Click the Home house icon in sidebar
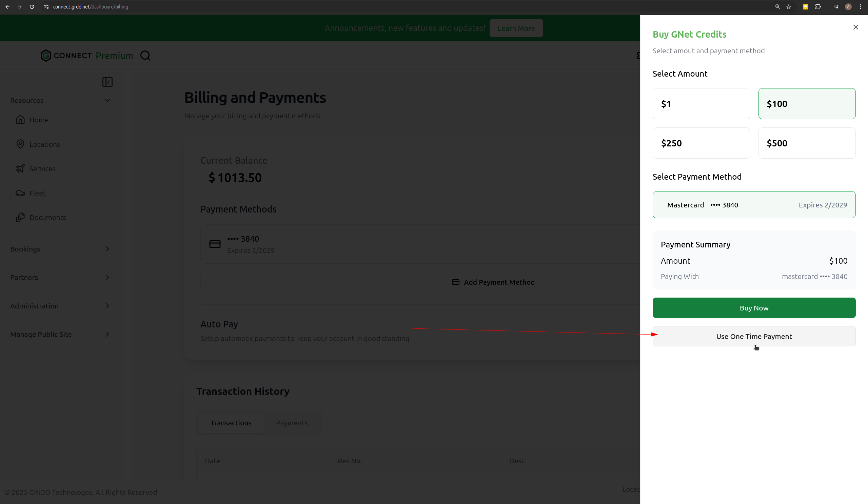868x504 pixels. [20, 119]
